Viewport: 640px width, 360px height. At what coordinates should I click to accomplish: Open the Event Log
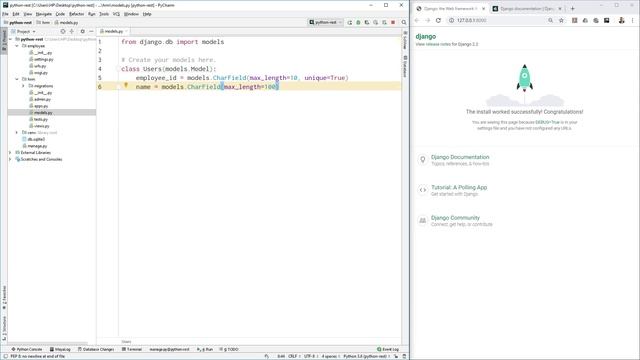coord(388,349)
